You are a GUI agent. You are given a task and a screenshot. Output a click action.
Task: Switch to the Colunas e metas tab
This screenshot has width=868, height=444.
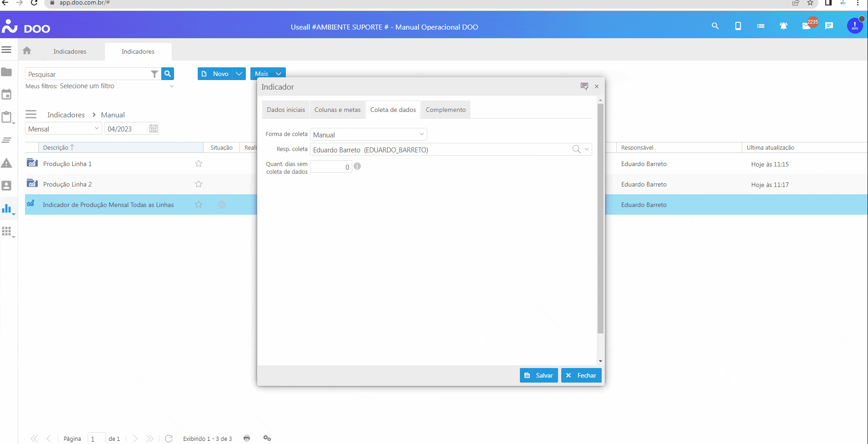click(337, 110)
